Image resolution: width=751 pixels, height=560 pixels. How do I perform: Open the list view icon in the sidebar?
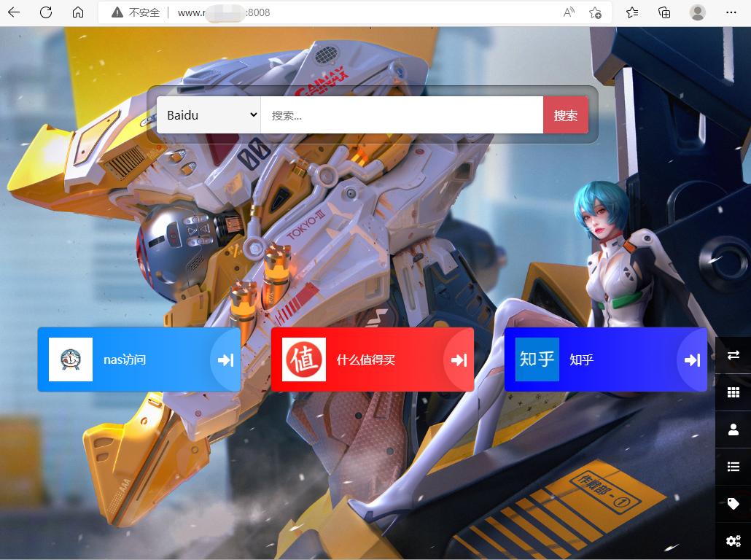pyautogui.click(x=733, y=466)
